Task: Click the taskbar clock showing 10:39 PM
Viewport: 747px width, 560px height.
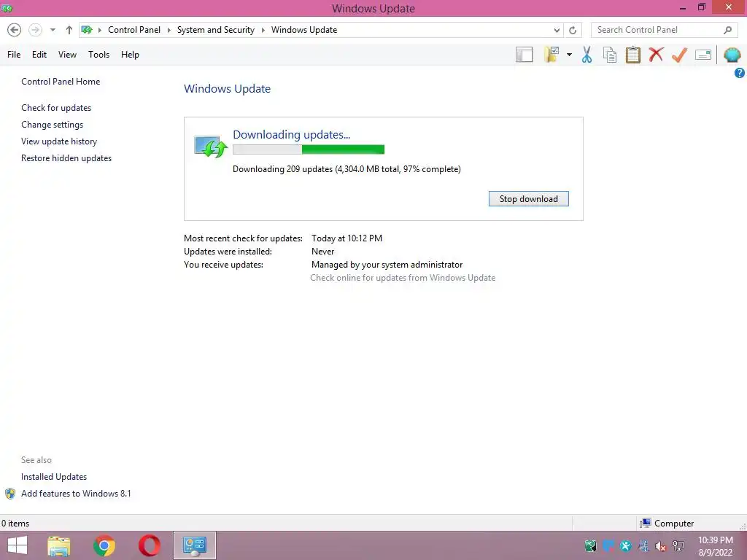Action: pos(715,545)
